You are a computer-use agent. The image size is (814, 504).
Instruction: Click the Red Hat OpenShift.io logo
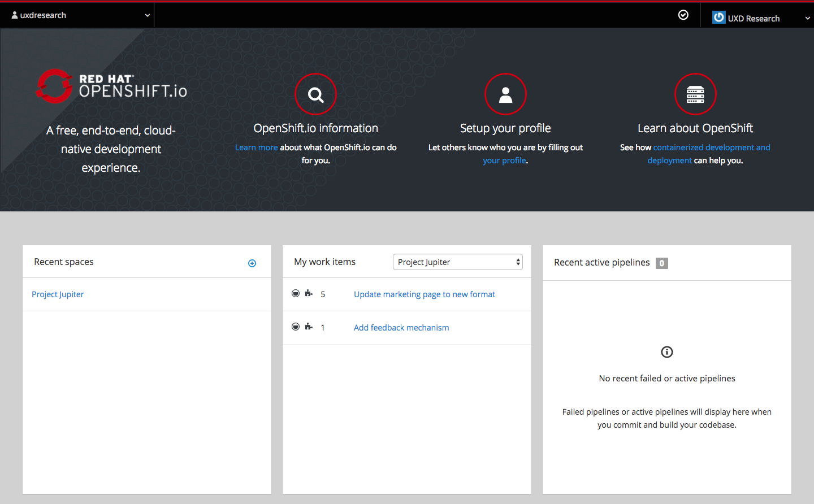click(111, 86)
